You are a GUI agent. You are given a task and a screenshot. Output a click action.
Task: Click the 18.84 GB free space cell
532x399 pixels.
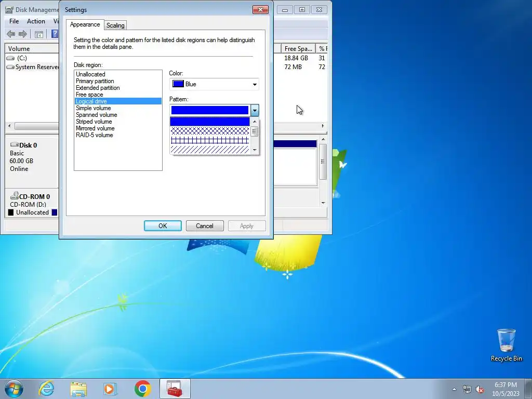pos(296,58)
